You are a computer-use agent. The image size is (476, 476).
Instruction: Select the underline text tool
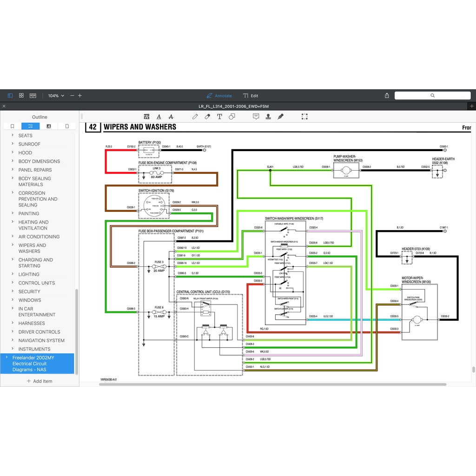coord(159,117)
